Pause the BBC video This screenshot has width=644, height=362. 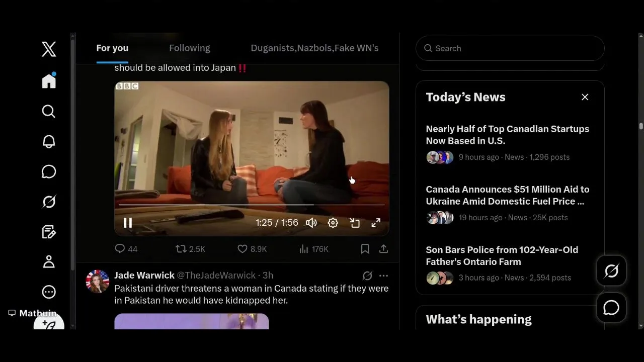pos(128,223)
